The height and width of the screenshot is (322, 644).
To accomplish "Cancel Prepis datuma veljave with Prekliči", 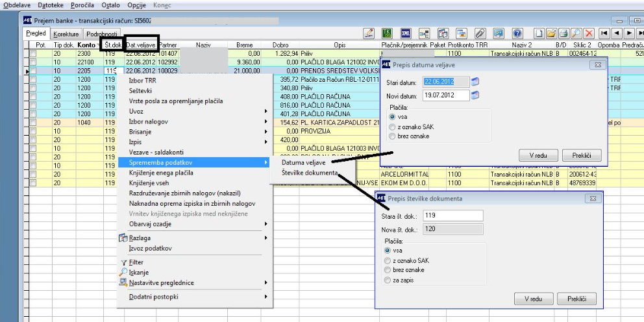I will [581, 155].
